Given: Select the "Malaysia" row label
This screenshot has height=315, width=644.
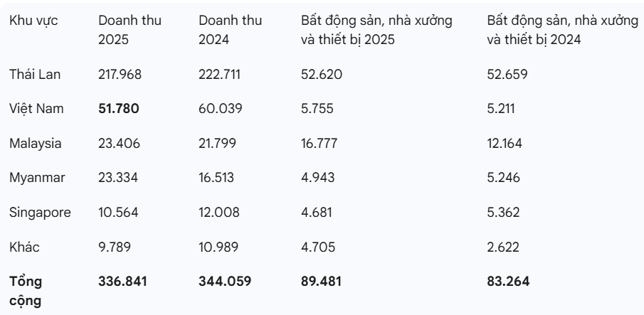Looking at the screenshot, I should tap(36, 144).
